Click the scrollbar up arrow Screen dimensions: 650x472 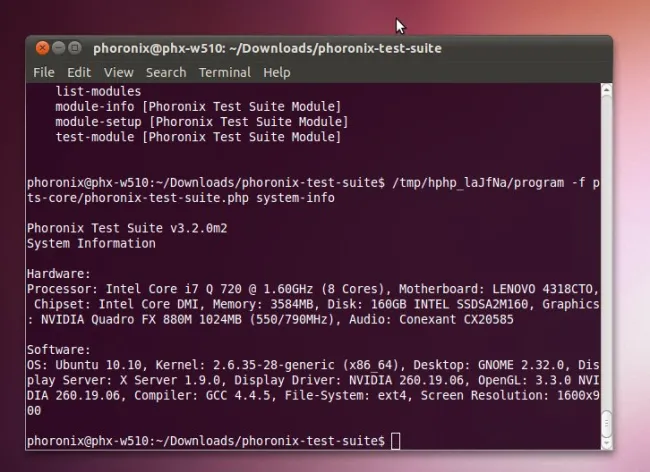(x=606, y=90)
